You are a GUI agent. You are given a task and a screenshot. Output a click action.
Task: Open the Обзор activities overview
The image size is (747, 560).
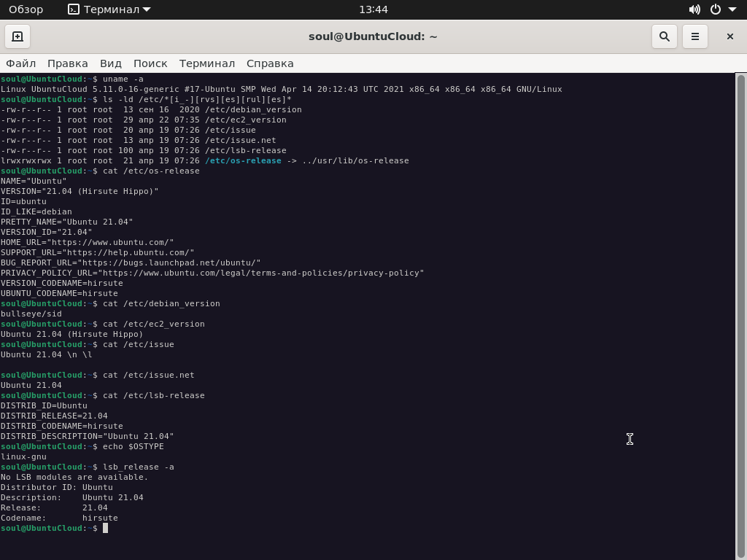point(26,9)
